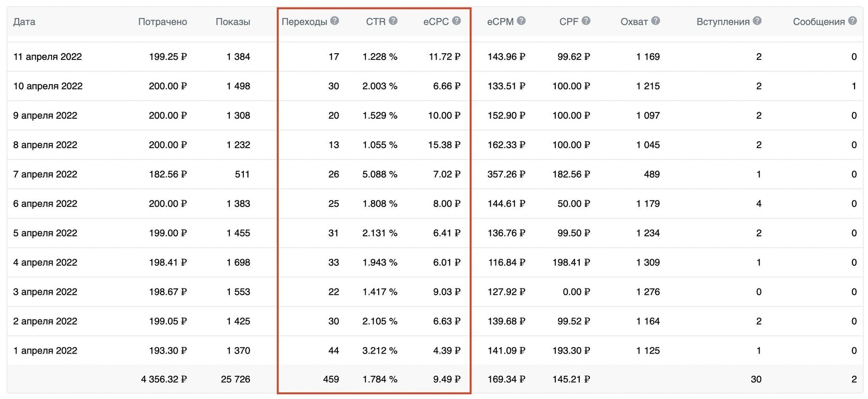Select the 1 апреля 2022 row date
Image resolution: width=868 pixels, height=399 pixels.
(x=45, y=351)
